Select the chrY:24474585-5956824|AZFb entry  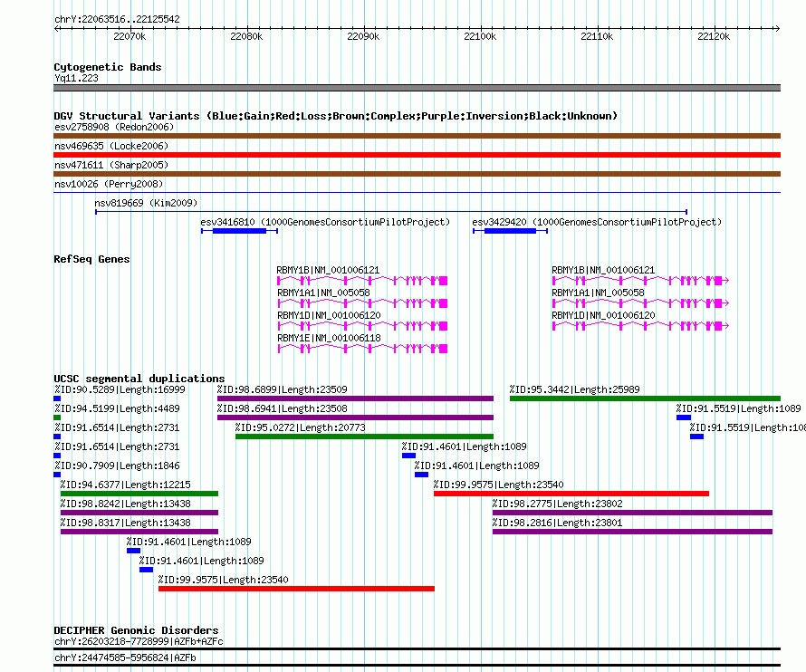coord(125,658)
